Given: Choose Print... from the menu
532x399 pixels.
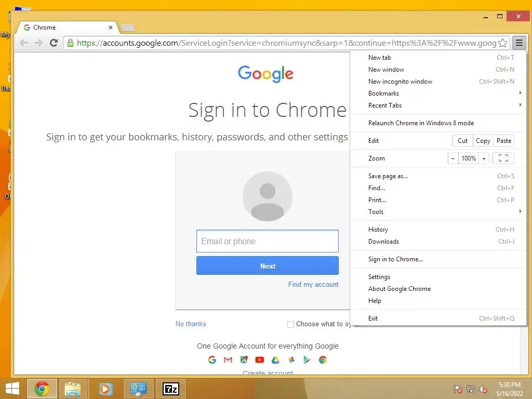Looking at the screenshot, I should pyautogui.click(x=438, y=200).
